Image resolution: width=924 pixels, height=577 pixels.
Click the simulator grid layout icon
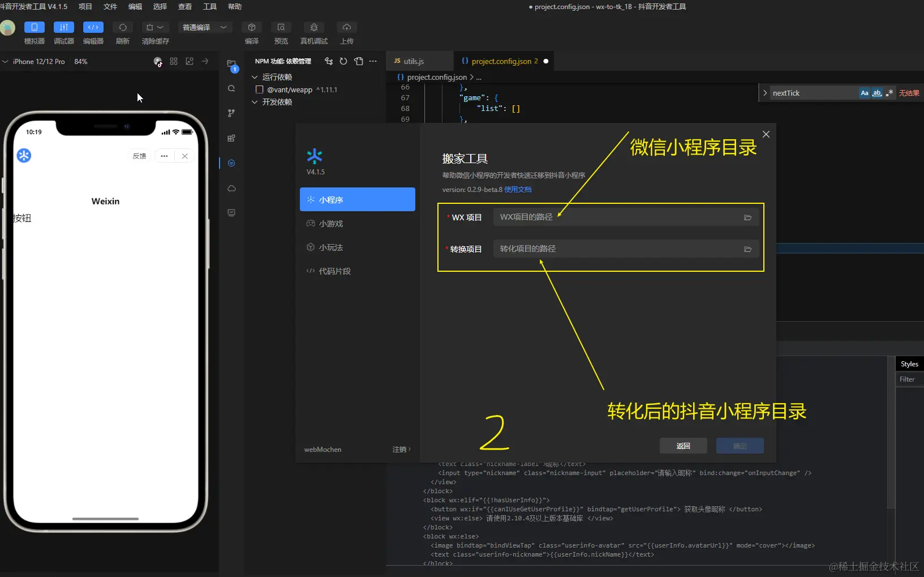(174, 61)
